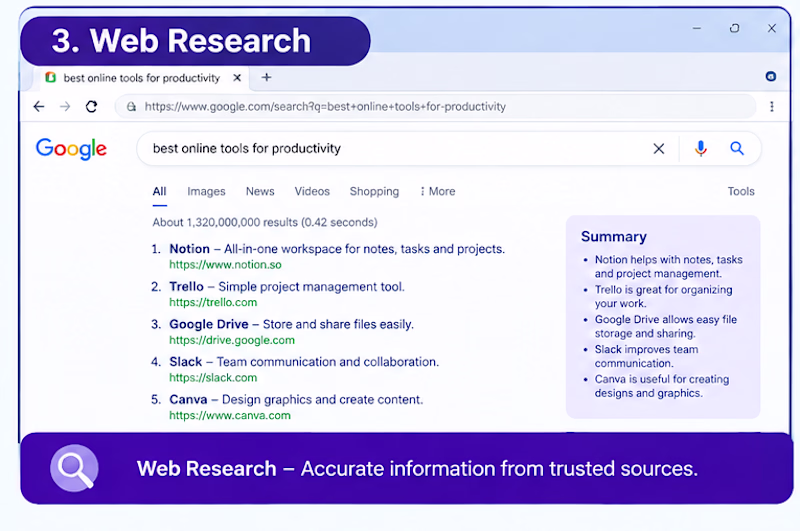
Task: Open the https://slack.com link
Action: click(x=213, y=378)
